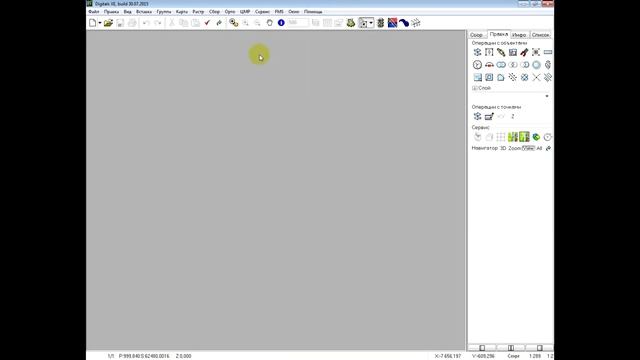Click the stacked green traffic-light toolbar icon
The width and height of the screenshot is (640, 360).
380,23
